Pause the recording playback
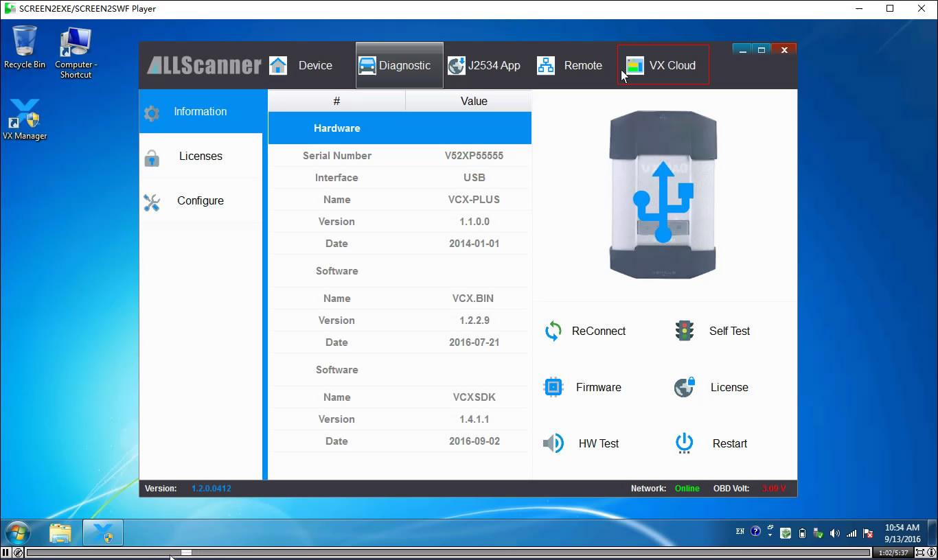The height and width of the screenshot is (560, 938). [6, 552]
